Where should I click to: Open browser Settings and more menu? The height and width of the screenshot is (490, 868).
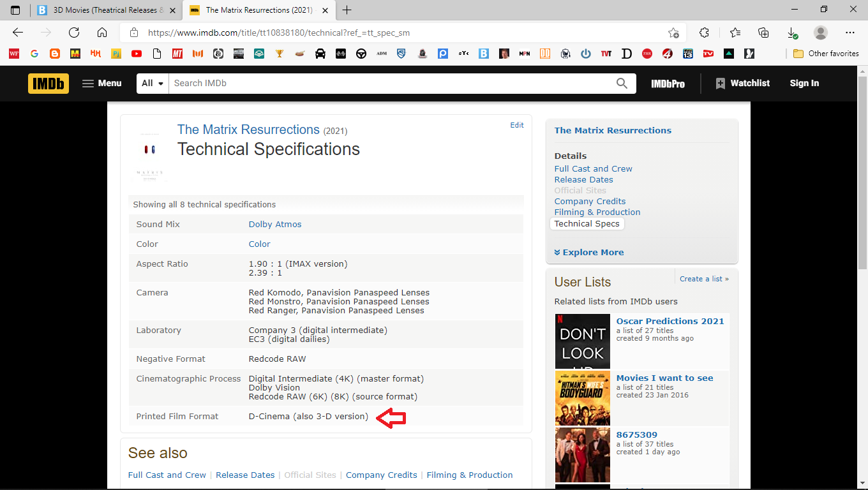[849, 33]
